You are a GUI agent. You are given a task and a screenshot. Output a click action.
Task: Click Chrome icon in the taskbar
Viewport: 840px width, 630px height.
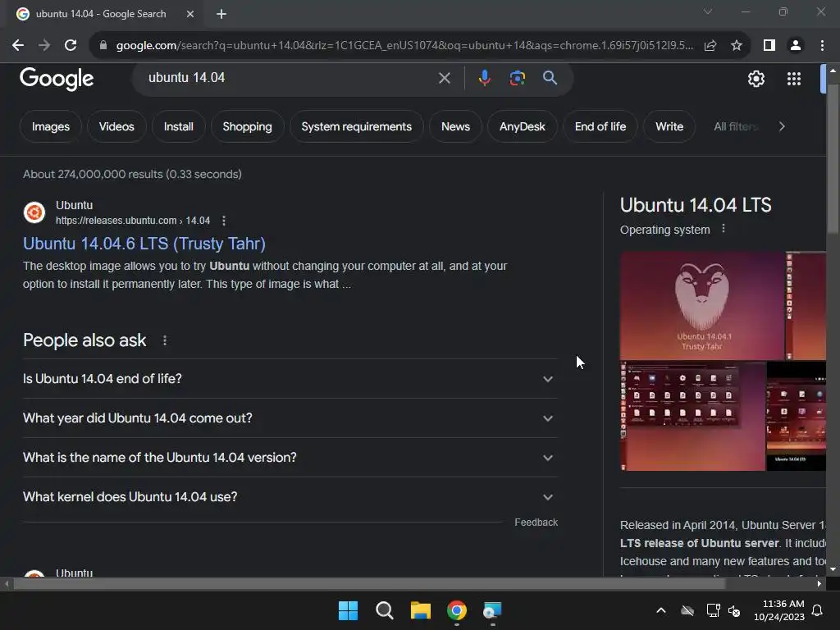tap(457, 610)
